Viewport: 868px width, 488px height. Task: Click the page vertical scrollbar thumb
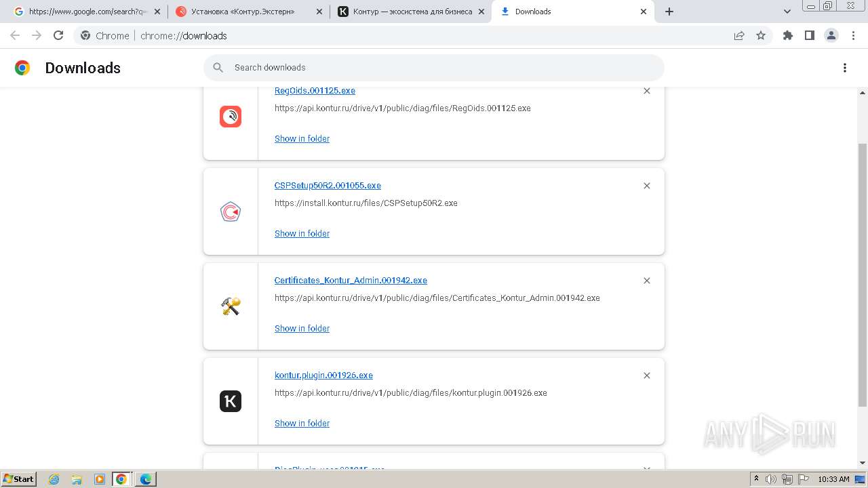pyautogui.click(x=863, y=274)
